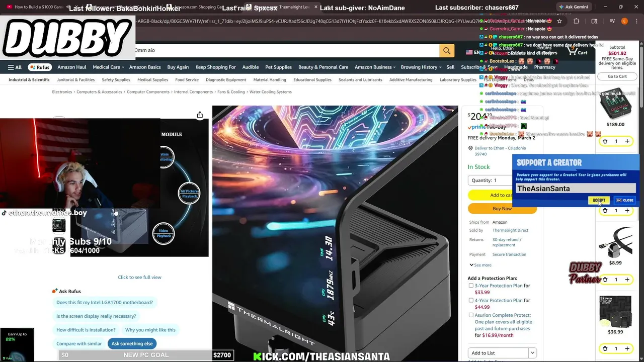Click ACCEPT in Support a Creator popup

[x=599, y=200]
